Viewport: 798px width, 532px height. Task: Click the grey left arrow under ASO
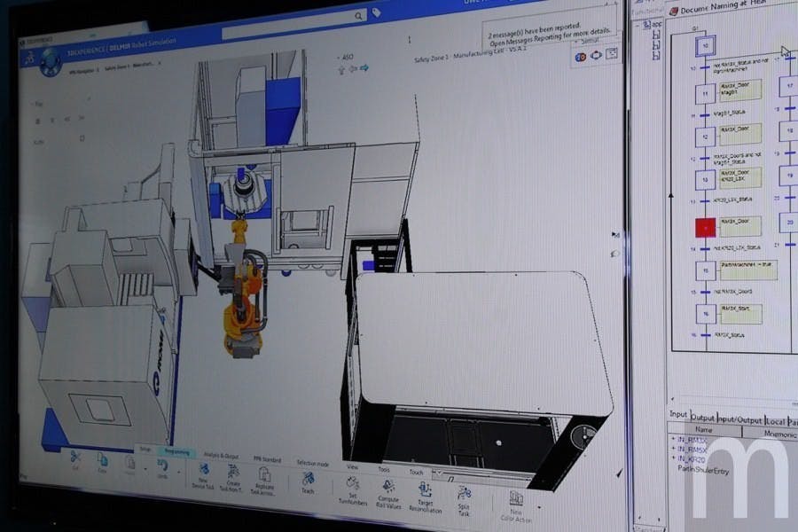tap(353, 69)
